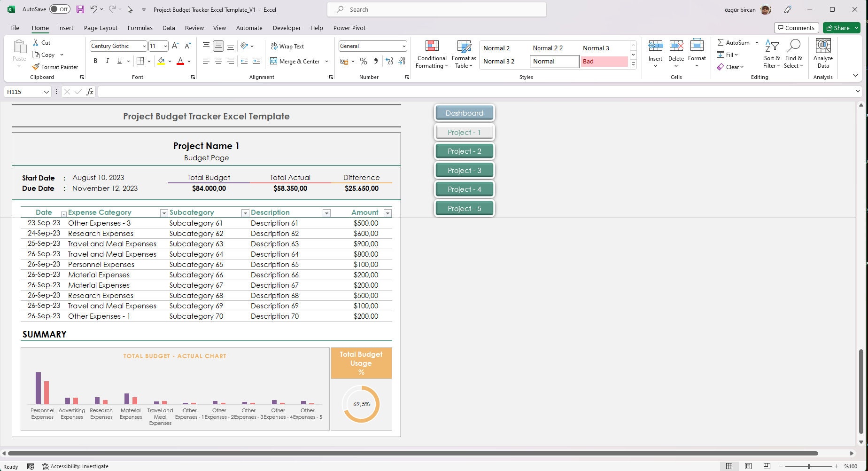Switch to the Formulas ribbon tab
The height and width of the screenshot is (471, 868).
coord(139,28)
